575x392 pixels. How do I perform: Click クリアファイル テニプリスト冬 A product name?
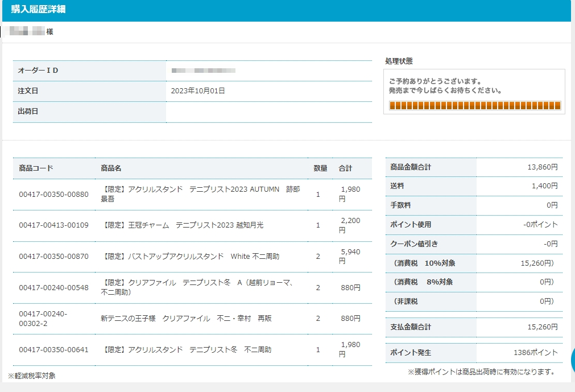tap(197, 287)
